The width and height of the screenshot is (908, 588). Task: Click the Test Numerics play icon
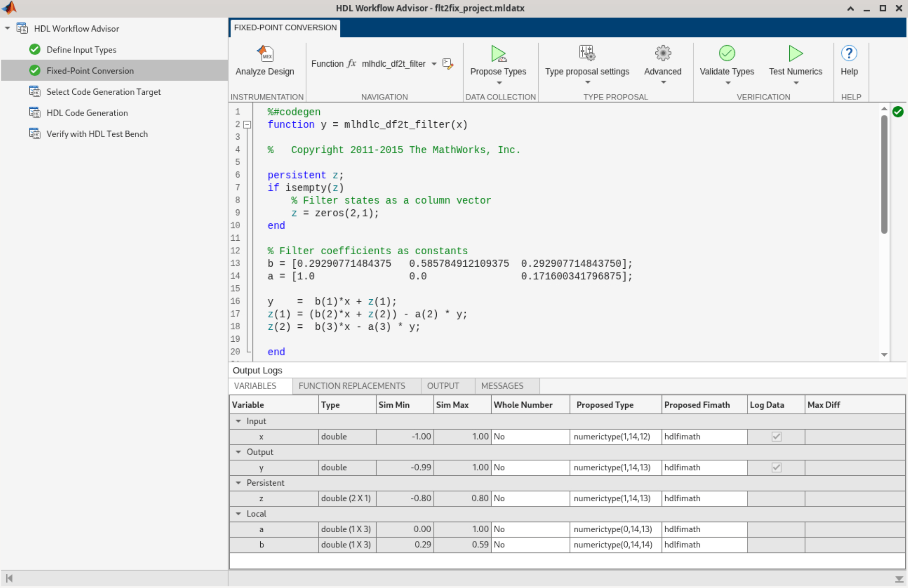coord(795,53)
